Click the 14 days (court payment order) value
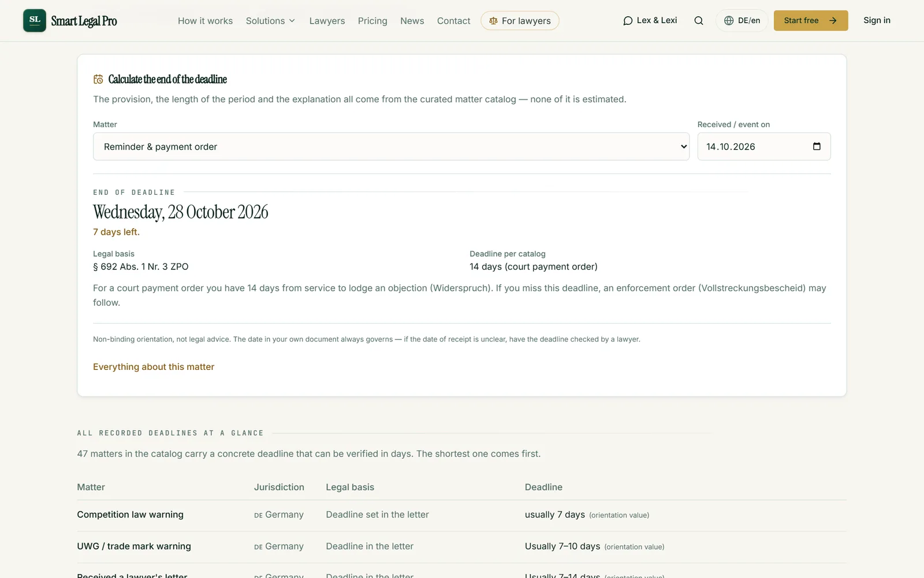 (534, 266)
